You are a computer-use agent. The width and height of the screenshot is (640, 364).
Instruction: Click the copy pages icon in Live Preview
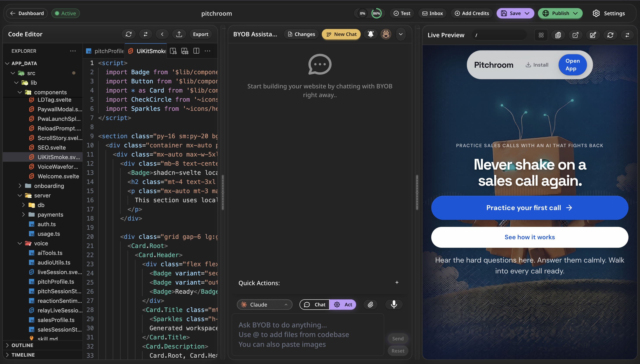558,35
